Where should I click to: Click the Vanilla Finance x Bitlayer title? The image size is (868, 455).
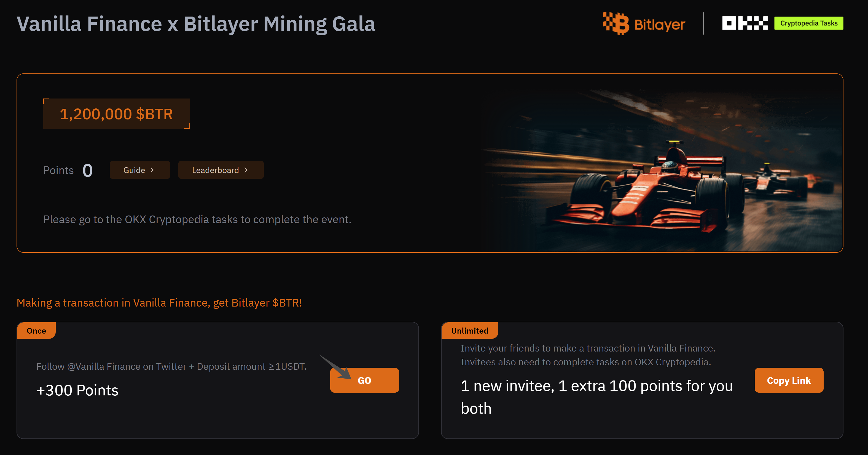click(x=196, y=24)
